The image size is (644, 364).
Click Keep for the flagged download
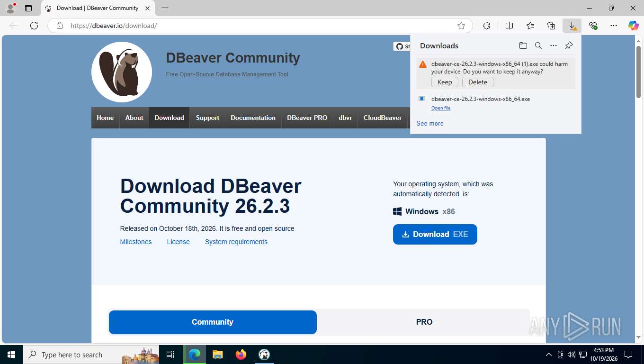(x=445, y=82)
